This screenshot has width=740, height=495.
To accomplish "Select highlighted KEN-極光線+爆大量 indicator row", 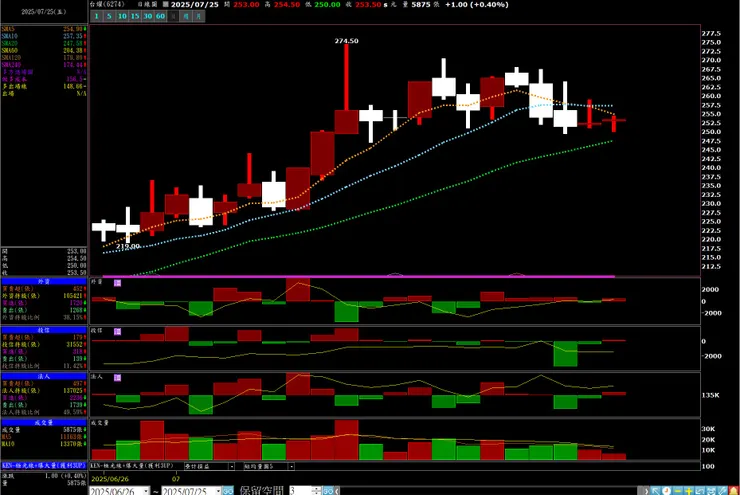I will tap(43, 465).
